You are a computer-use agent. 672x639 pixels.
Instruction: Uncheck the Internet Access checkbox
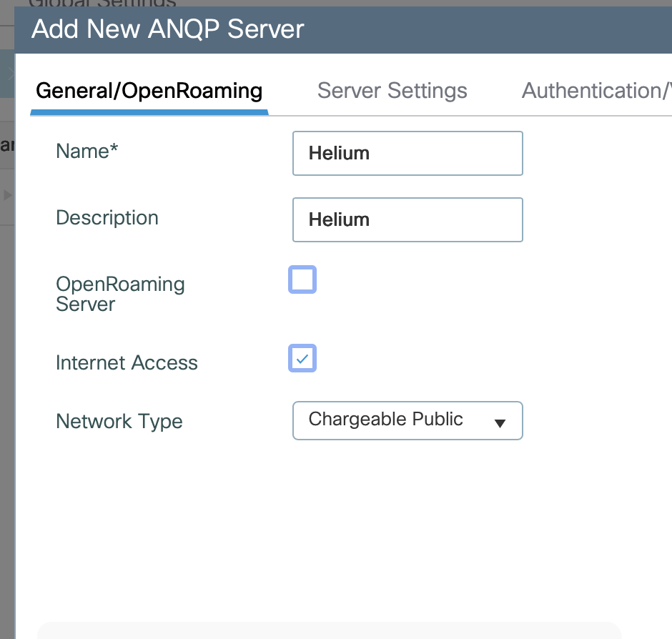coord(302,358)
